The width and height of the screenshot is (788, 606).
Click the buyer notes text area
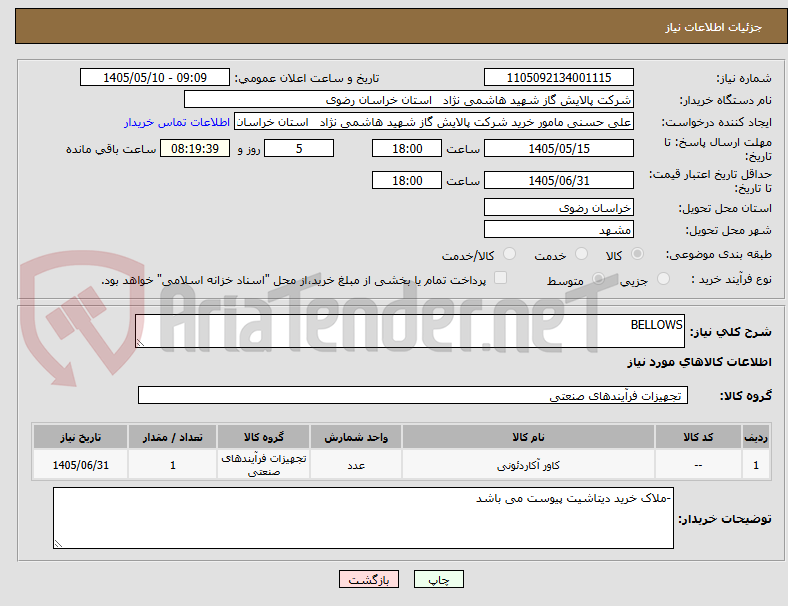pos(363,518)
